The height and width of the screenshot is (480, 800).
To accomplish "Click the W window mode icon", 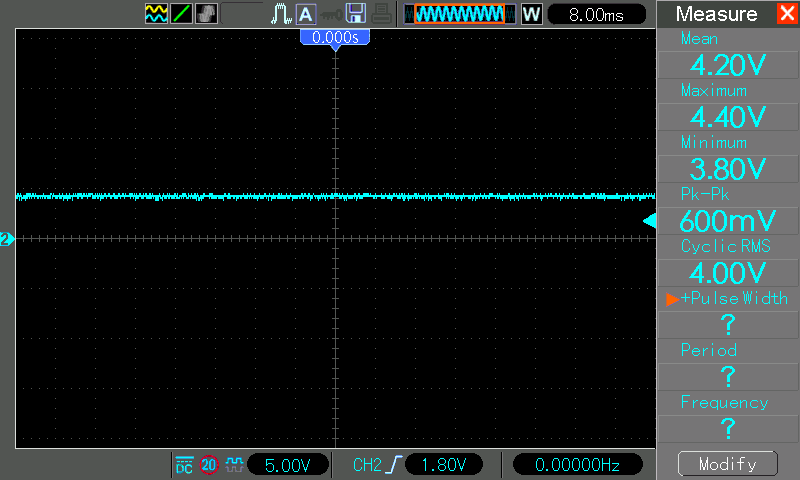I will [x=531, y=14].
